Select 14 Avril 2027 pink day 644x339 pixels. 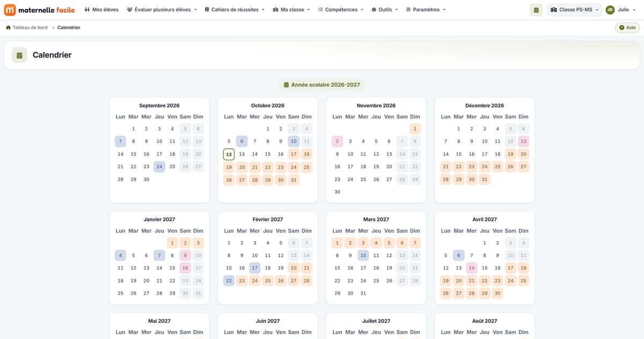(472, 268)
